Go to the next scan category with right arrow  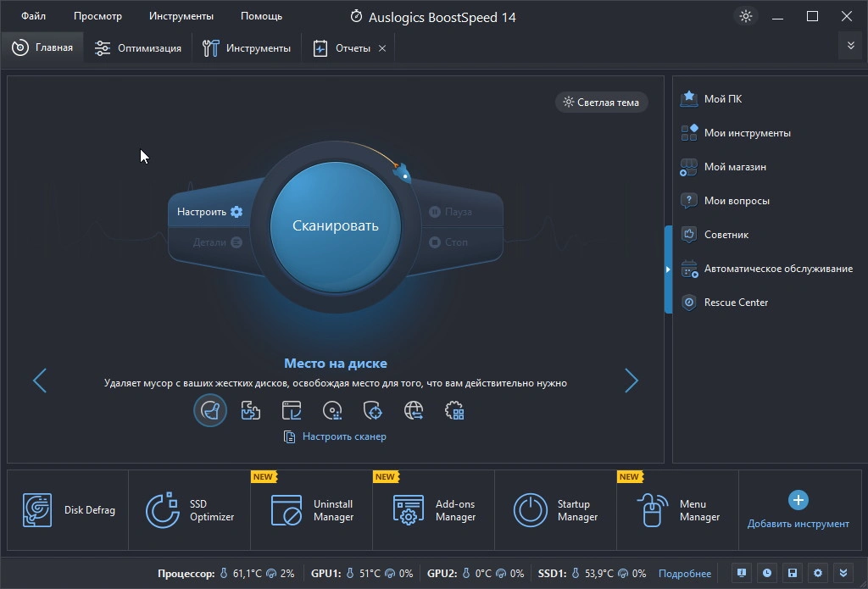pos(632,381)
